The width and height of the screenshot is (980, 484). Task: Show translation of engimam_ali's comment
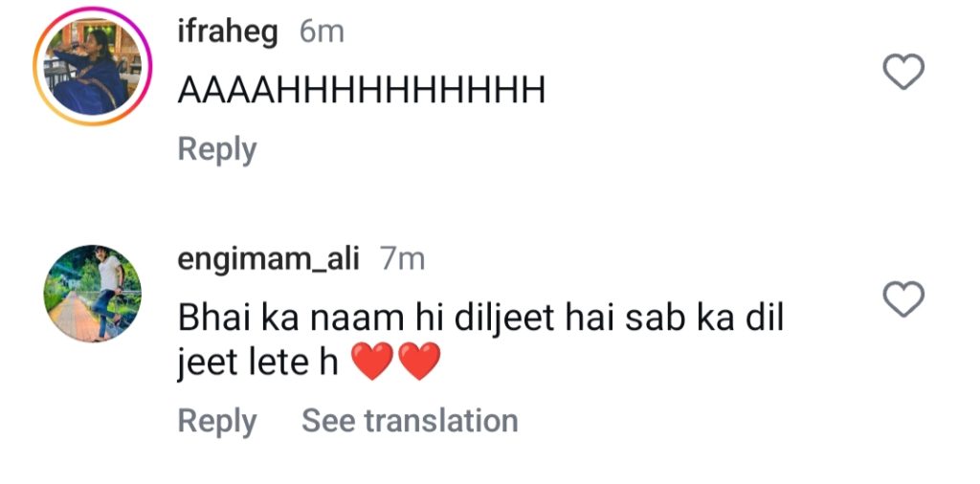[x=410, y=421]
